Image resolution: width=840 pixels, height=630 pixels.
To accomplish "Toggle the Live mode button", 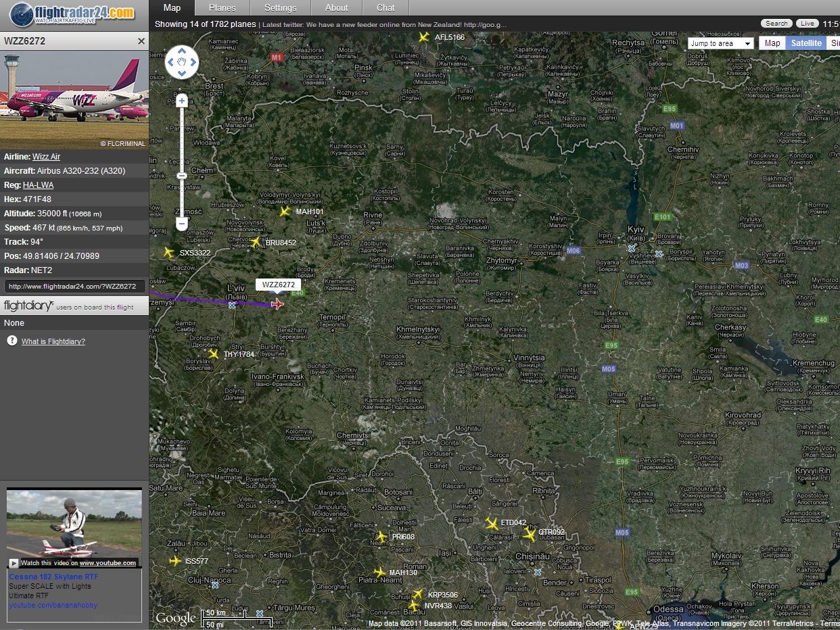I will click(x=807, y=23).
